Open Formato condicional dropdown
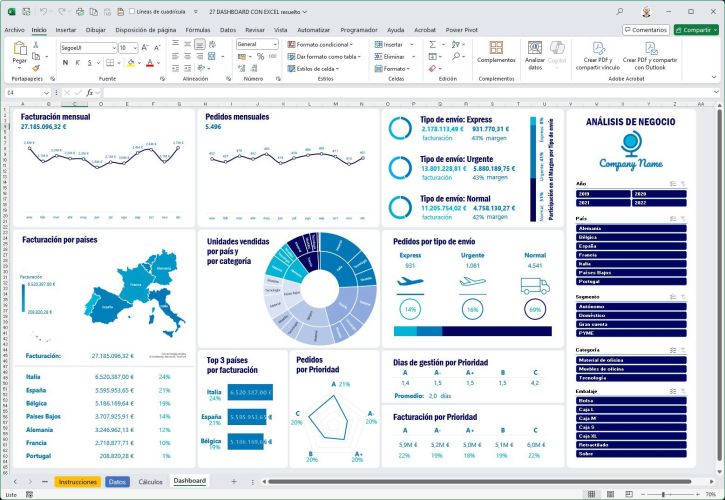This screenshot has height=500, width=725. [319, 44]
